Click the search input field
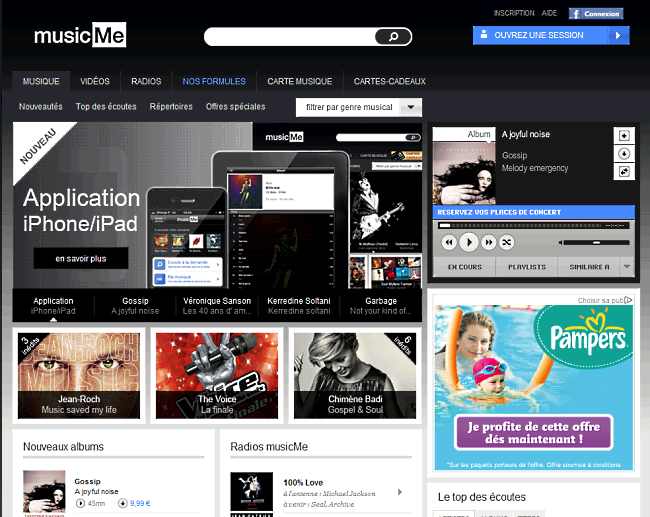Image resolution: width=650 pixels, height=517 pixels. pyautogui.click(x=290, y=36)
